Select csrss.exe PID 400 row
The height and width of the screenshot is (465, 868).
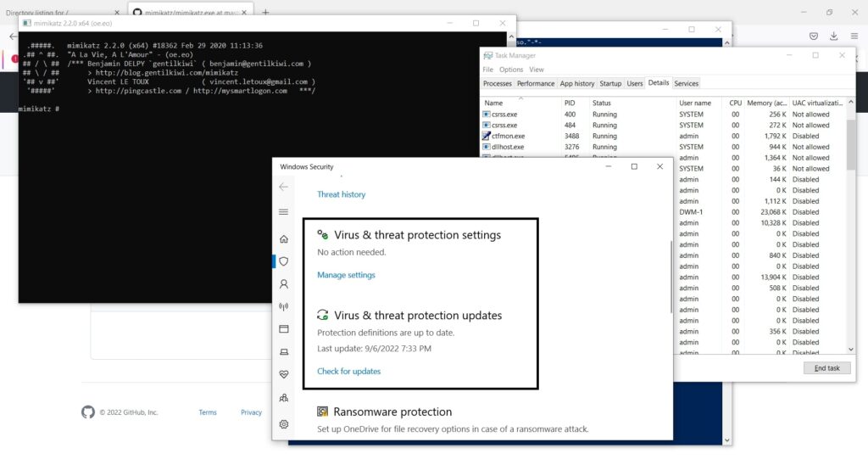(663, 115)
